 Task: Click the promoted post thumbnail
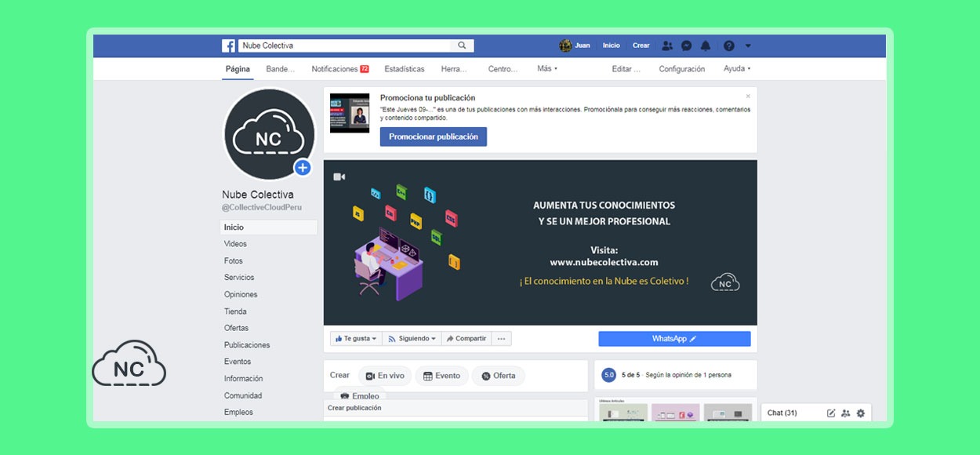pyautogui.click(x=350, y=113)
